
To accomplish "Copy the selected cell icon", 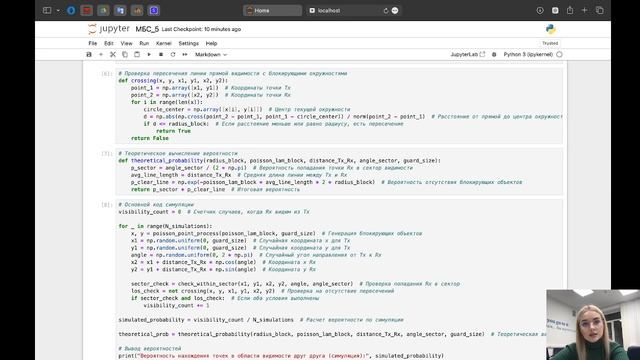I will pos(125,54).
